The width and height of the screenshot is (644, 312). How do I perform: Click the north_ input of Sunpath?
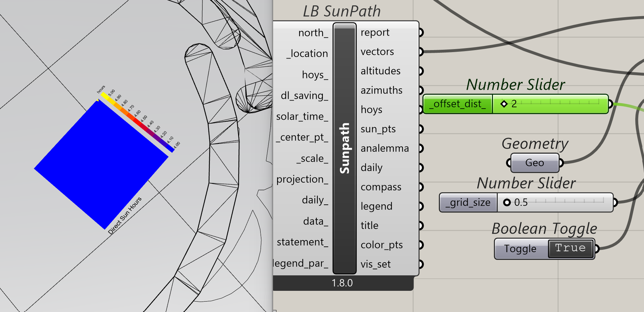[x=313, y=33]
